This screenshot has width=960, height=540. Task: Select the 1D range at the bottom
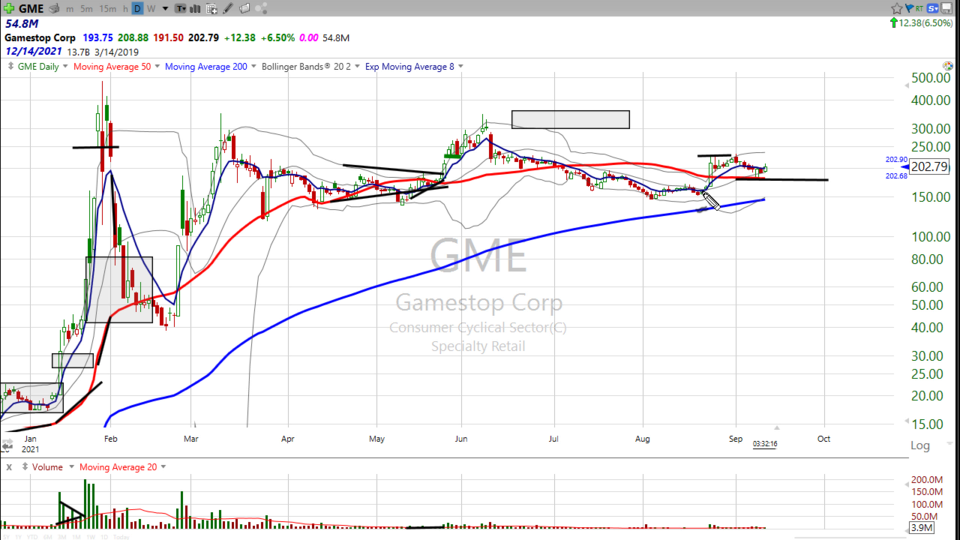(105, 537)
